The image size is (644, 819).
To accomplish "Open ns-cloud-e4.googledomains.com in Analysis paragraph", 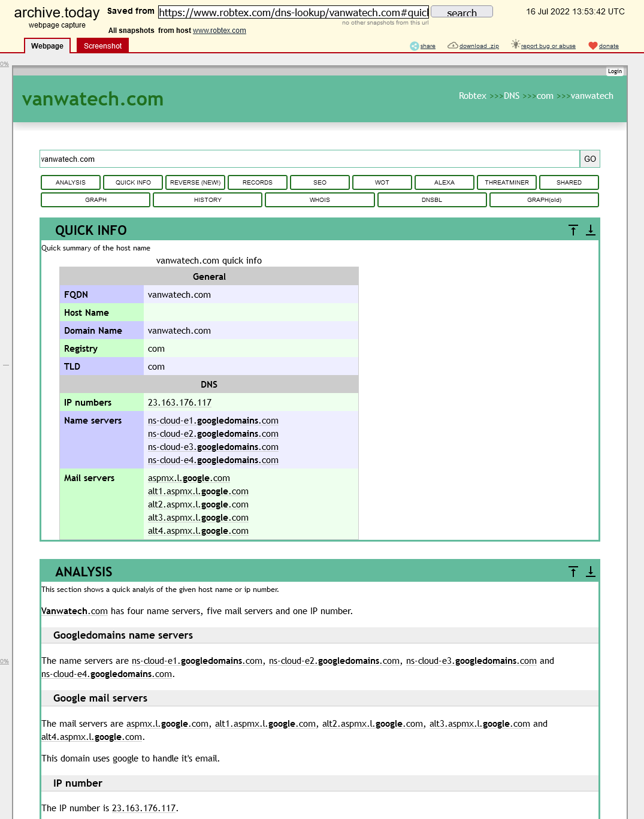I will click(x=107, y=674).
